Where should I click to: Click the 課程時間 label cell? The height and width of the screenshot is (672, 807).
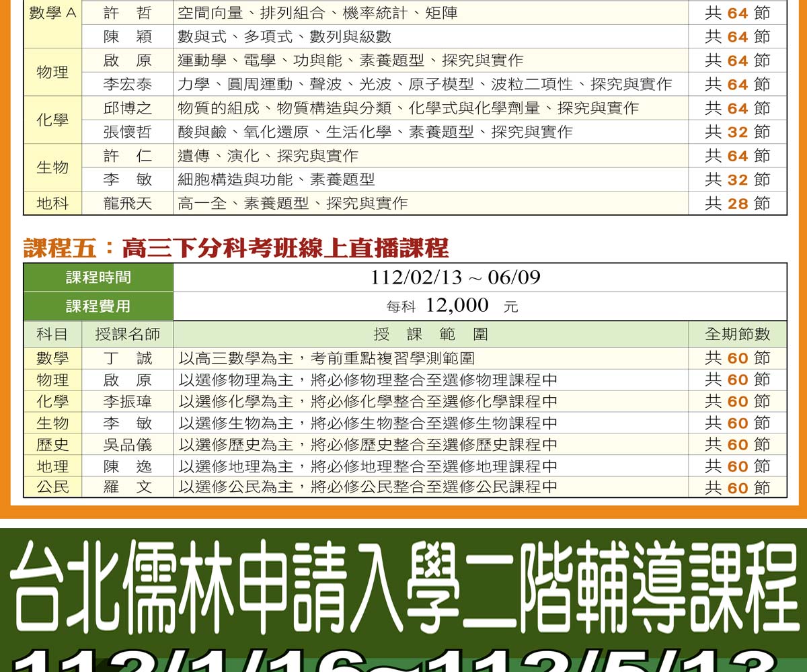tap(98, 278)
